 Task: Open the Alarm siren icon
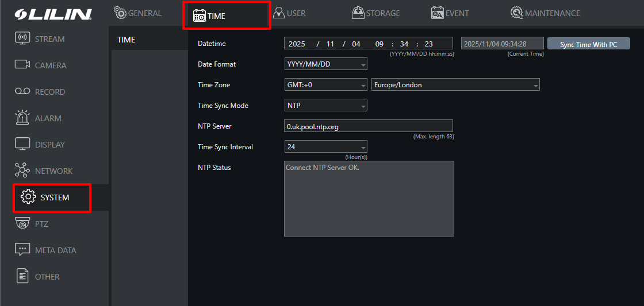point(23,118)
